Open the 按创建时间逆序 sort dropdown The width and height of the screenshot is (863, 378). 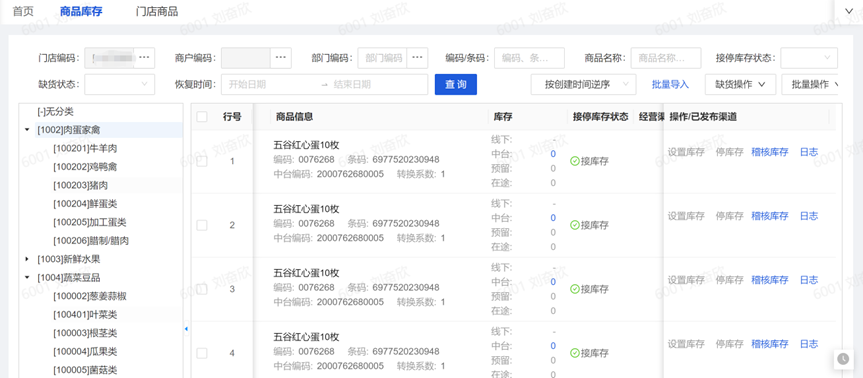(583, 85)
